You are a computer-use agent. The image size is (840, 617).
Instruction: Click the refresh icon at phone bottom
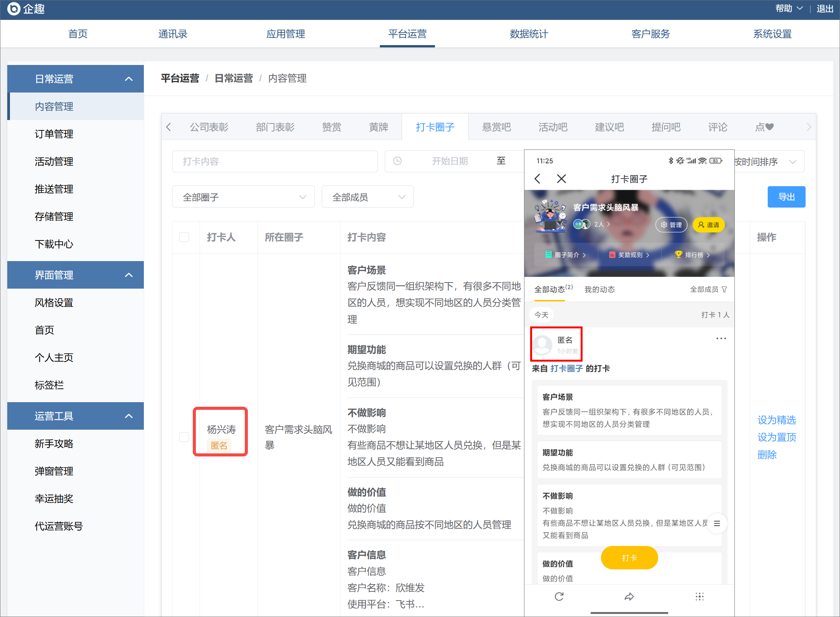(x=559, y=596)
